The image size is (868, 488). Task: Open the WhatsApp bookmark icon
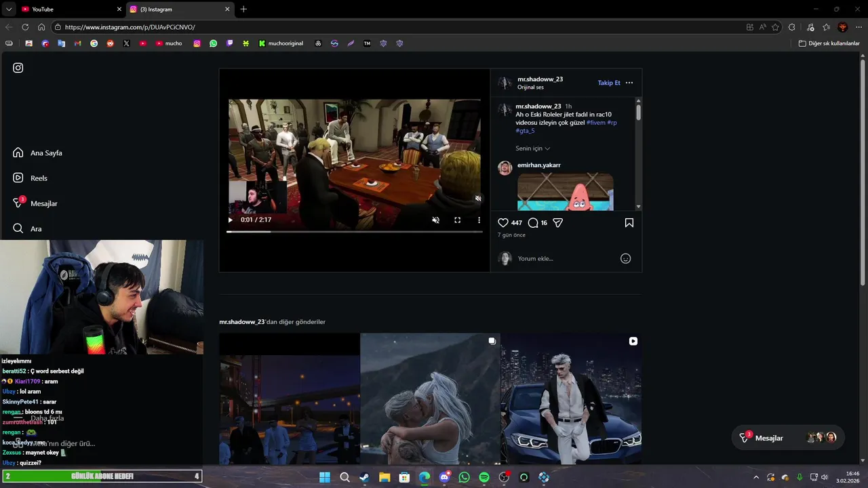pyautogui.click(x=214, y=43)
